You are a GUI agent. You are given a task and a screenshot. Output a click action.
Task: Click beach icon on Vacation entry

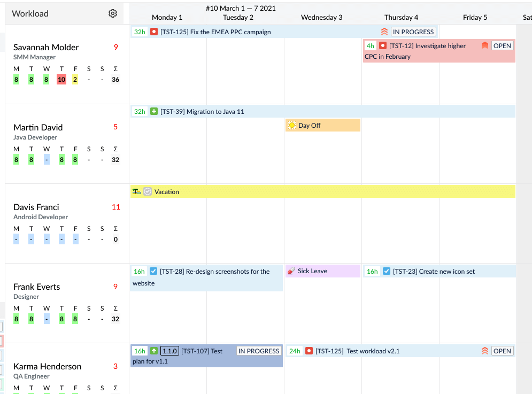tap(137, 191)
